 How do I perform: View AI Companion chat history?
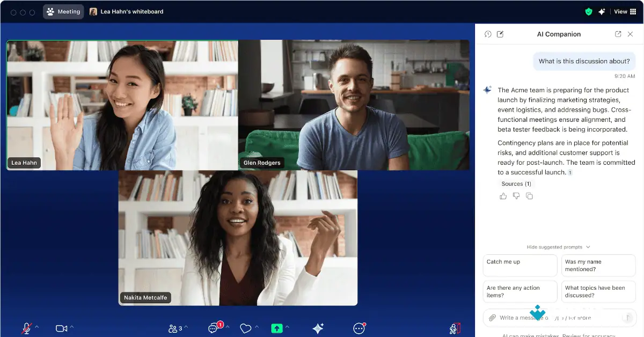point(487,34)
